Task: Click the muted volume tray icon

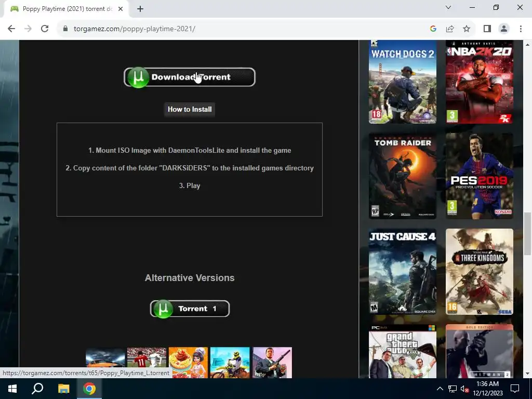Action: pos(464,389)
